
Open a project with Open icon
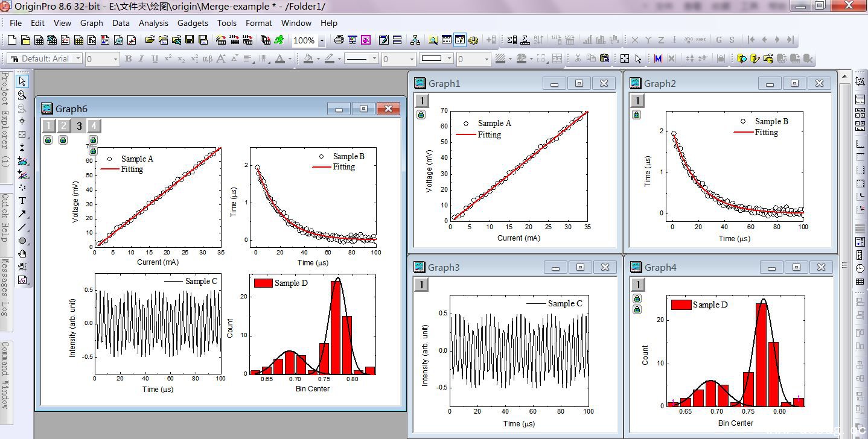(x=150, y=40)
